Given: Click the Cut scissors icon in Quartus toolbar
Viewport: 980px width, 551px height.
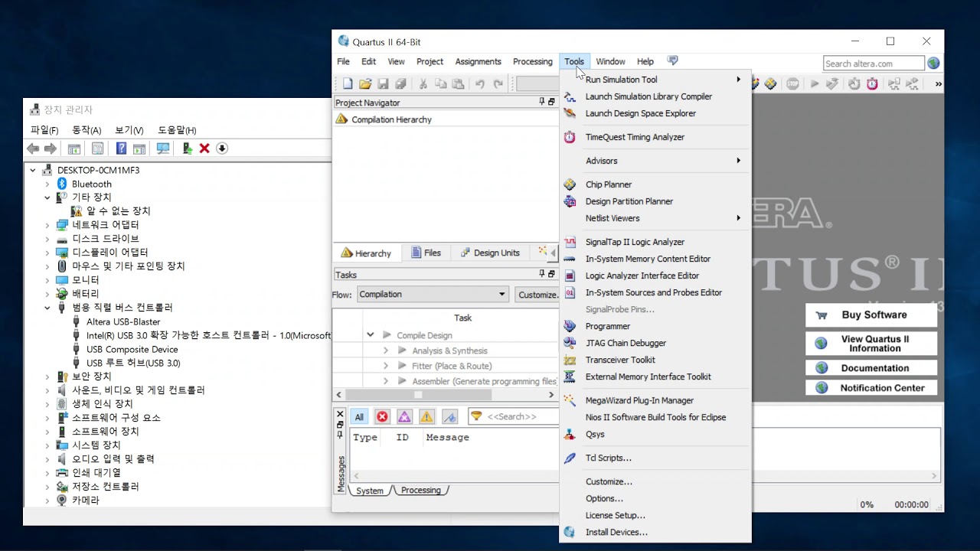Looking at the screenshot, I should (423, 84).
